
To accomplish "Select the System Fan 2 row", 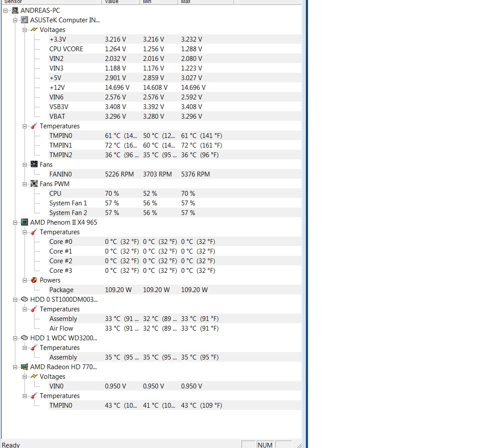I will point(175,213).
